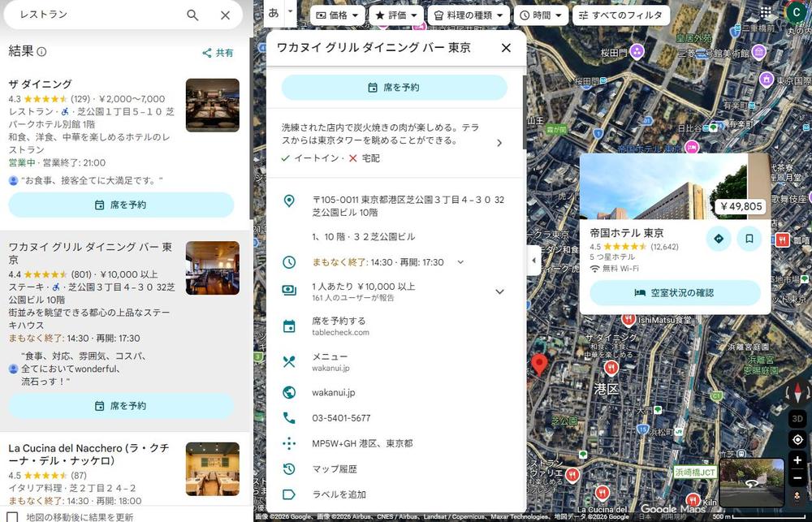Click the 三菱一号館美術館 museum marker
This screenshot has width=812, height=522.
click(x=759, y=52)
